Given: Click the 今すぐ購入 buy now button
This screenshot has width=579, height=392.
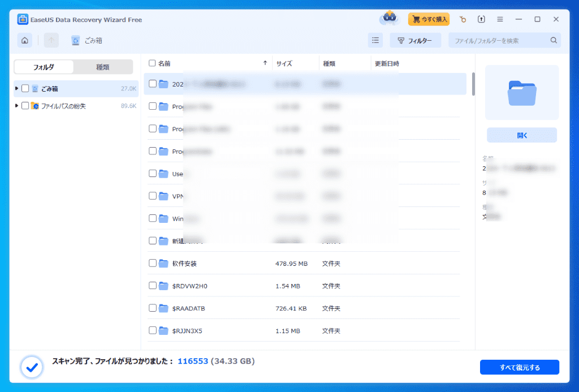Looking at the screenshot, I should point(429,19).
